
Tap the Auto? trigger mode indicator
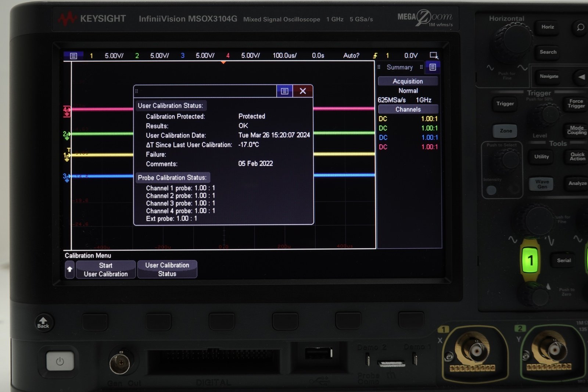(351, 55)
